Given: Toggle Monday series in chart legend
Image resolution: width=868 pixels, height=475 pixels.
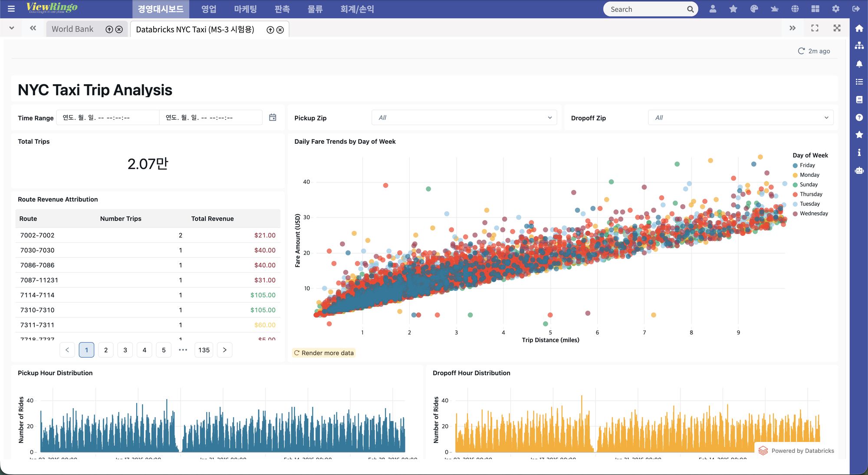Looking at the screenshot, I should (806, 175).
